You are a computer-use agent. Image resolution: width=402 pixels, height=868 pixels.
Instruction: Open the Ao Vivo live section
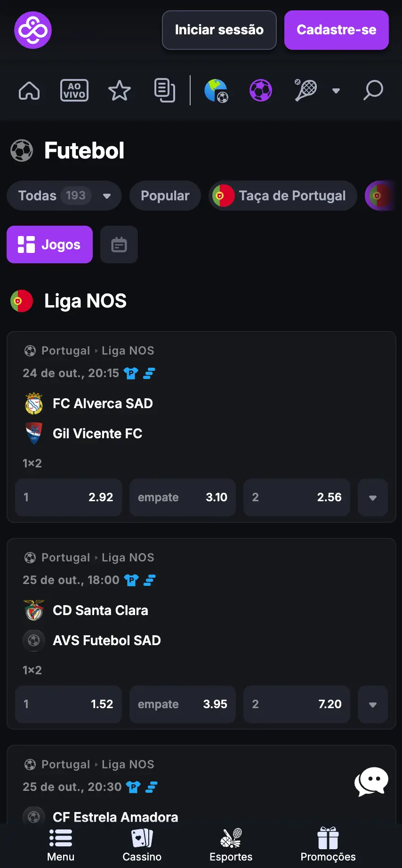click(x=74, y=90)
